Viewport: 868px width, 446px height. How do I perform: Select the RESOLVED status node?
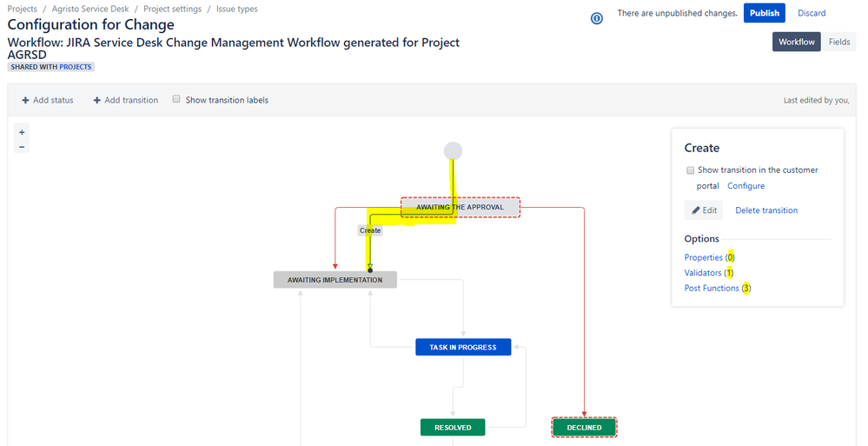[453, 428]
